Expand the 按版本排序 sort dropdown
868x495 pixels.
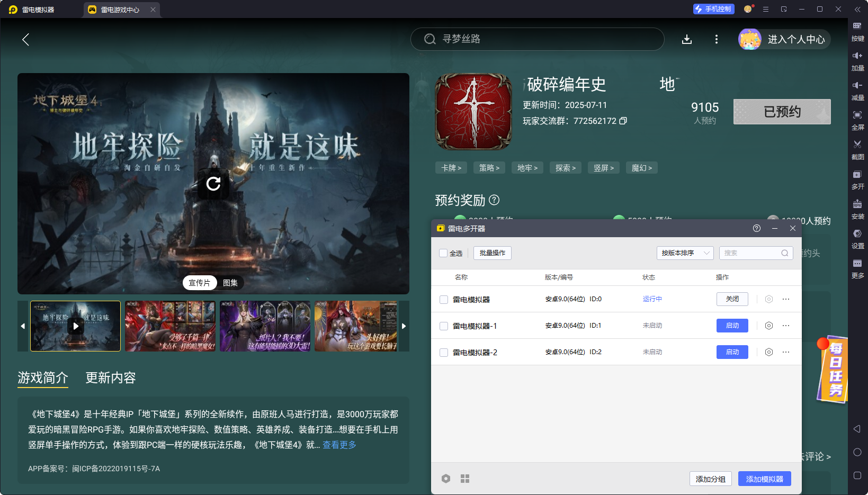click(685, 253)
